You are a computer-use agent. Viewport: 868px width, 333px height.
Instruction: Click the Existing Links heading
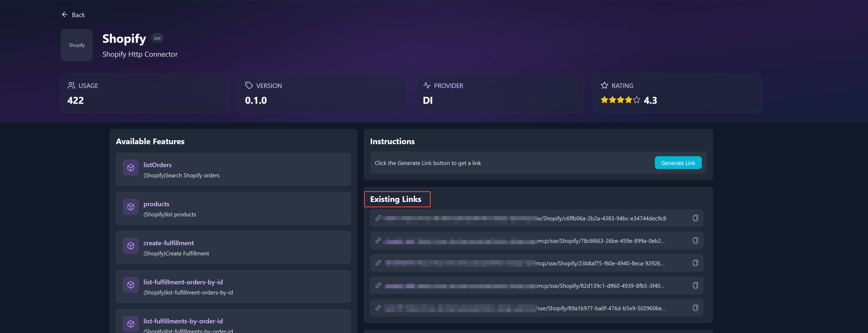coord(396,199)
